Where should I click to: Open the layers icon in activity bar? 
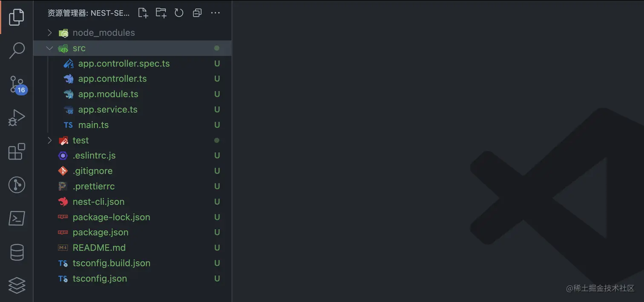(x=17, y=285)
